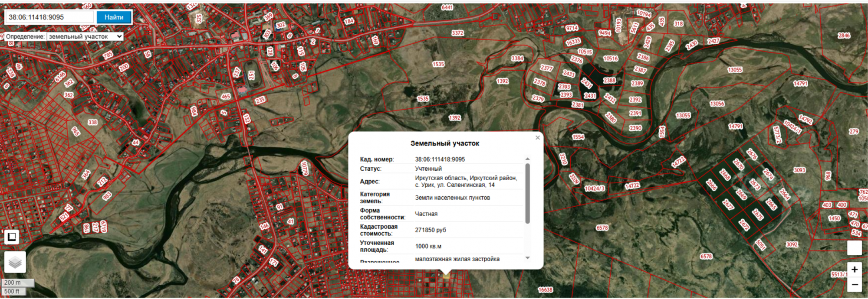Select parcel labeled 1450
This screenshot has height=299, width=868.
click(834, 218)
